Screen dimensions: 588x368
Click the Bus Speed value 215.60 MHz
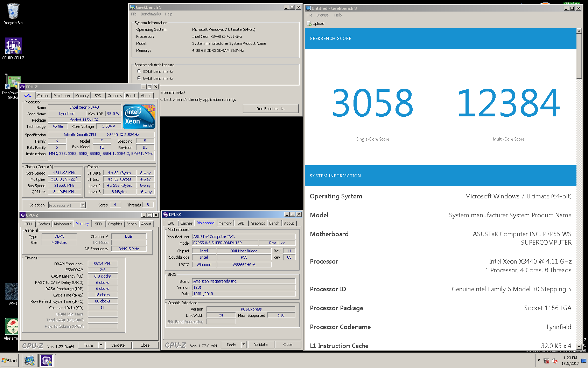click(64, 185)
